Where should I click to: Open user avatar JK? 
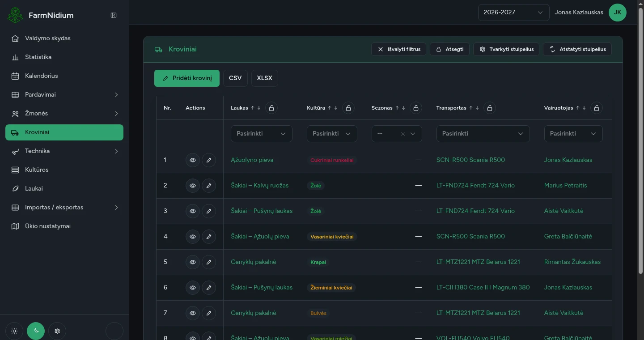[618, 13]
